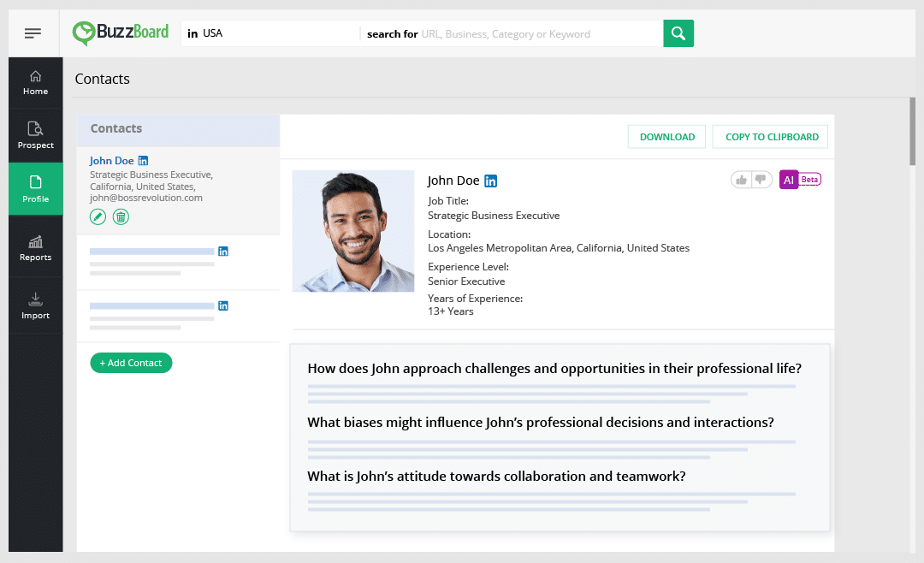Image resolution: width=924 pixels, height=563 pixels.
Task: Open the hamburger navigation menu
Action: [33, 33]
